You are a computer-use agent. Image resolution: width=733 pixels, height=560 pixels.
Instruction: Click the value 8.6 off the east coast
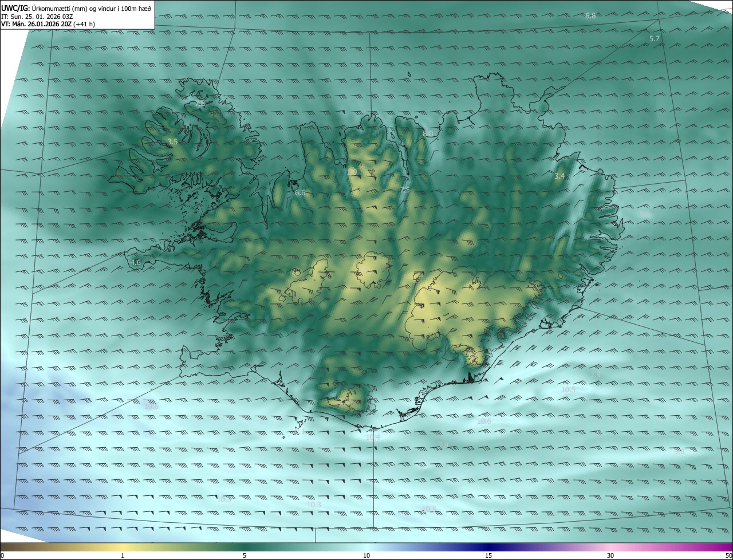click(x=645, y=214)
